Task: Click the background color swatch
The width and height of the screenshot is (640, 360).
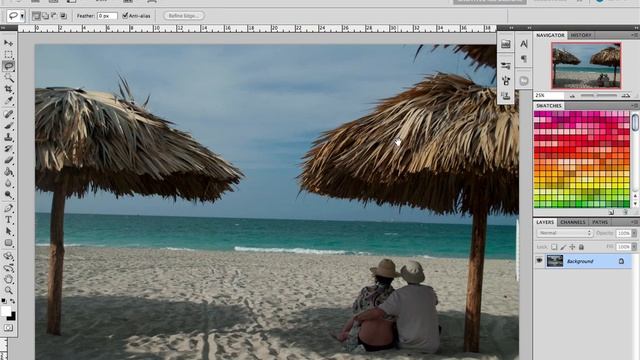Action: pos(12,317)
